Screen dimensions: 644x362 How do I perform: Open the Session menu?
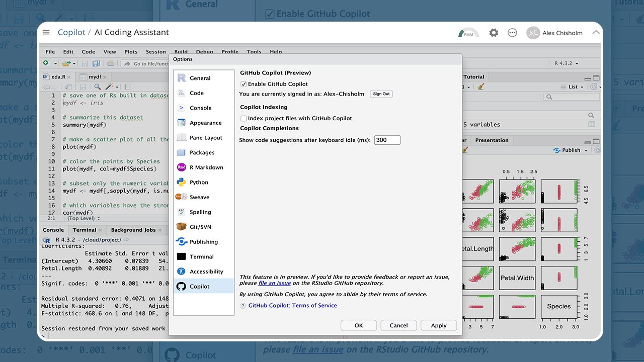155,52
